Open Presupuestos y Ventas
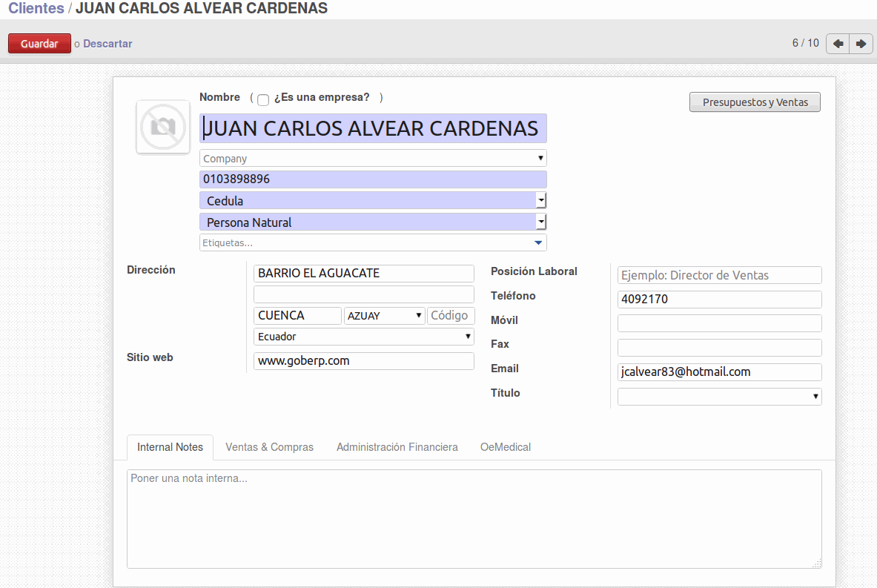This screenshot has width=877, height=588. pos(755,102)
